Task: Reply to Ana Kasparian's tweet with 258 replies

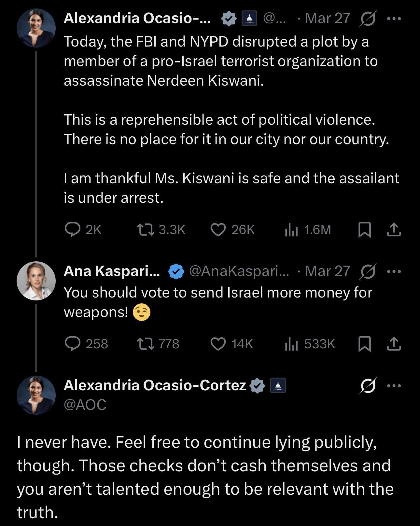Action: (73, 344)
